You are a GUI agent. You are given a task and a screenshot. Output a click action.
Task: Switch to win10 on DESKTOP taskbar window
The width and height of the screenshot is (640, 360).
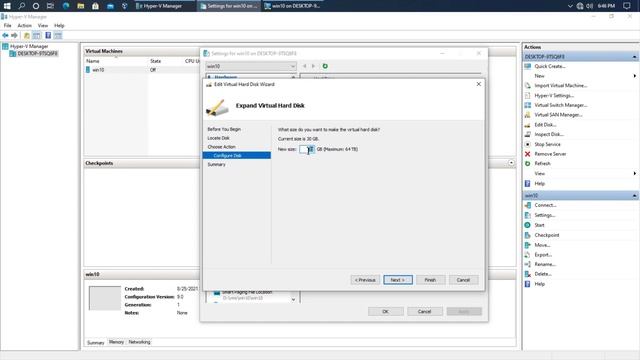pos(294,6)
